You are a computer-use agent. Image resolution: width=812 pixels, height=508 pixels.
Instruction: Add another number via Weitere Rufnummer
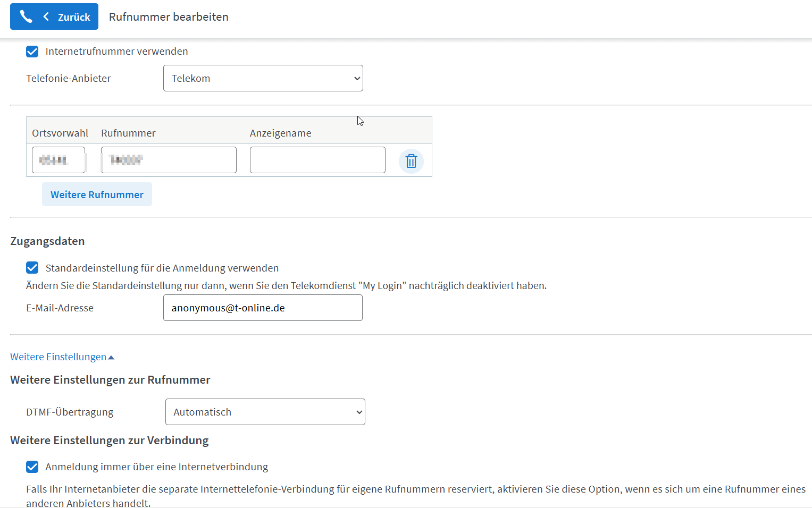point(97,194)
